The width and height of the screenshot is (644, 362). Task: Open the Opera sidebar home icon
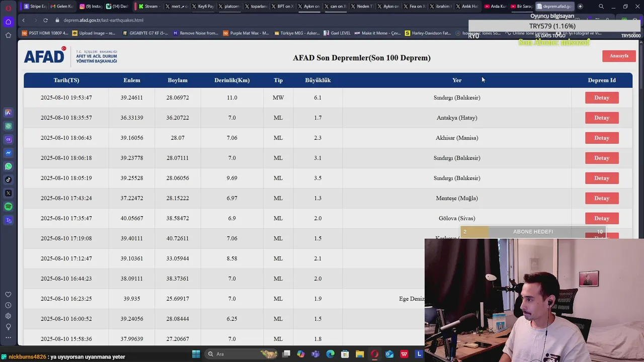8,22
